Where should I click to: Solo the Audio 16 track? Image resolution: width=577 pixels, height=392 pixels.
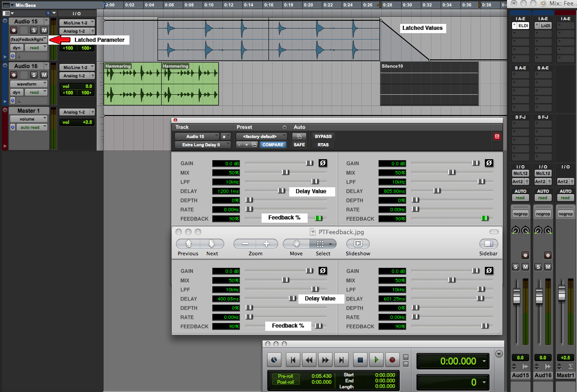[34, 75]
